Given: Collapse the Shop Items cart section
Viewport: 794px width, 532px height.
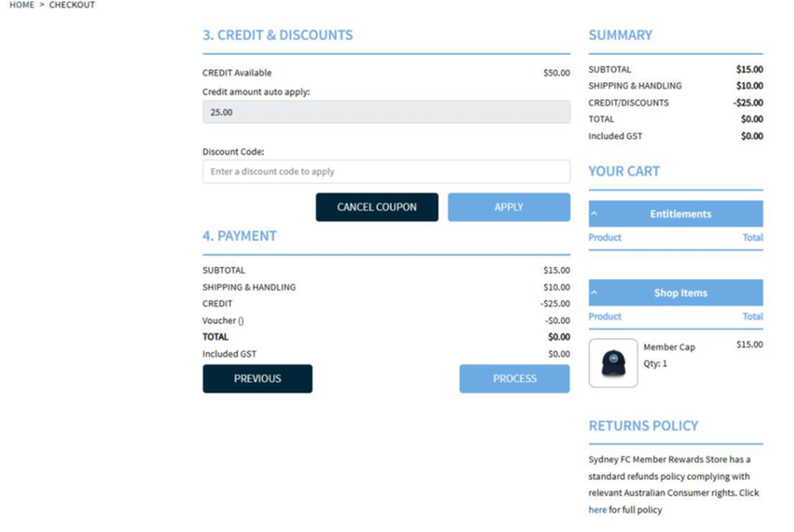Looking at the screenshot, I should (676, 293).
